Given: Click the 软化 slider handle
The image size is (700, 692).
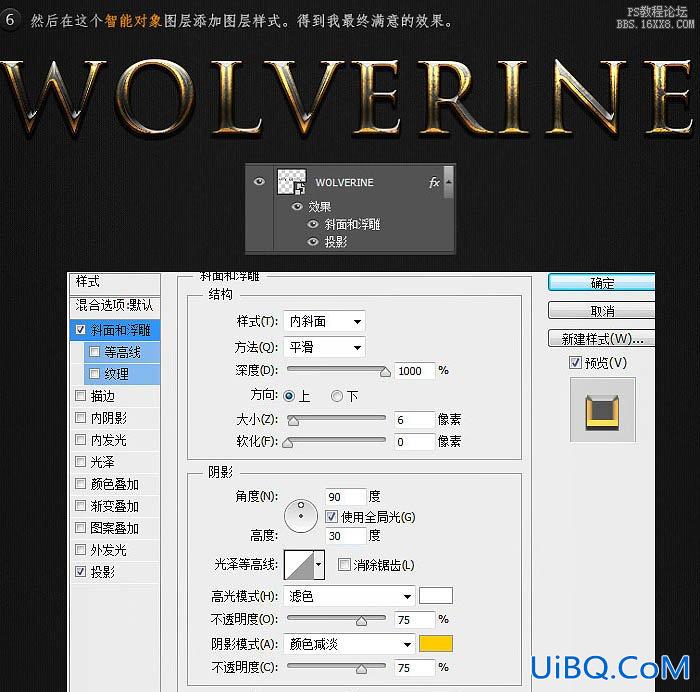Looking at the screenshot, I should 288,442.
